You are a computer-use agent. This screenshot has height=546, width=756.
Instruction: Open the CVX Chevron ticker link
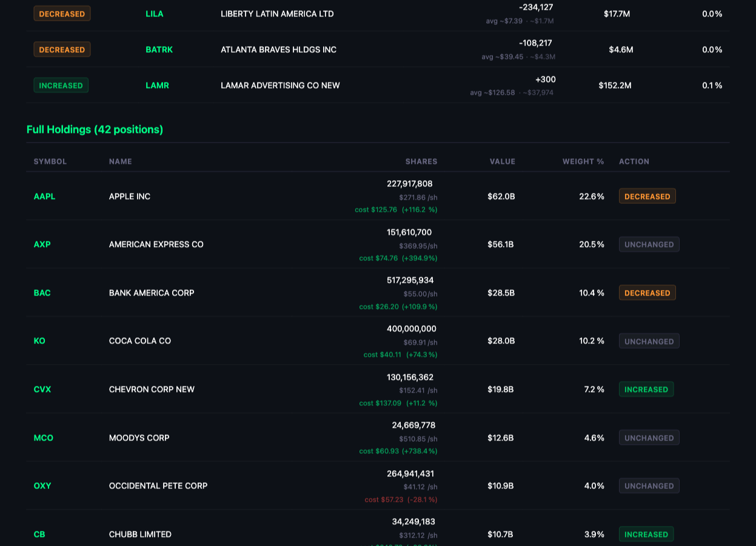(x=42, y=389)
